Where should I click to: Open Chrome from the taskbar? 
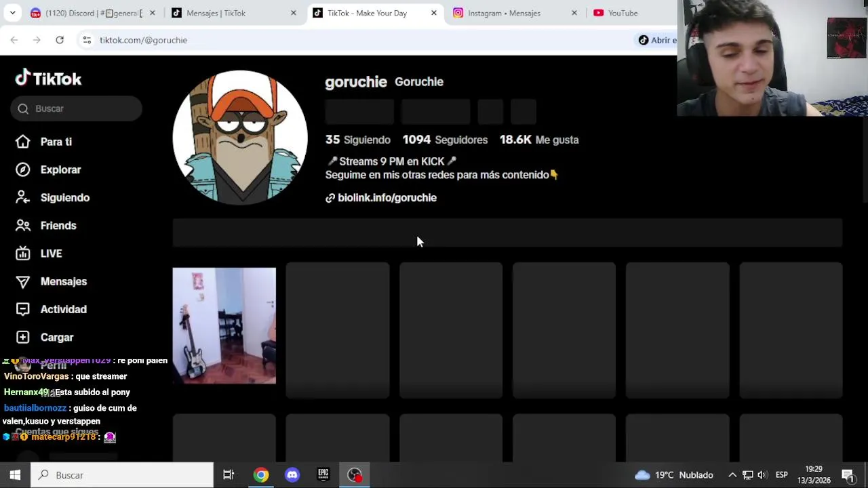(261, 475)
